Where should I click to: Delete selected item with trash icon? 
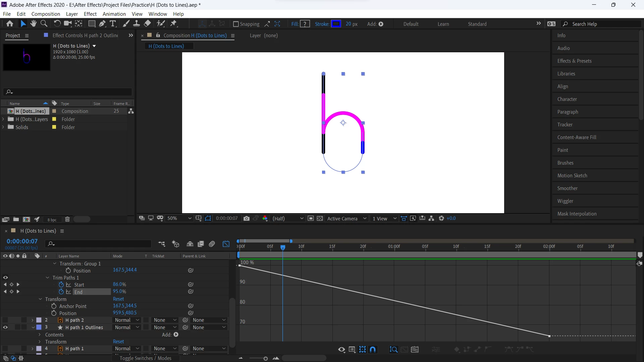pos(67,219)
